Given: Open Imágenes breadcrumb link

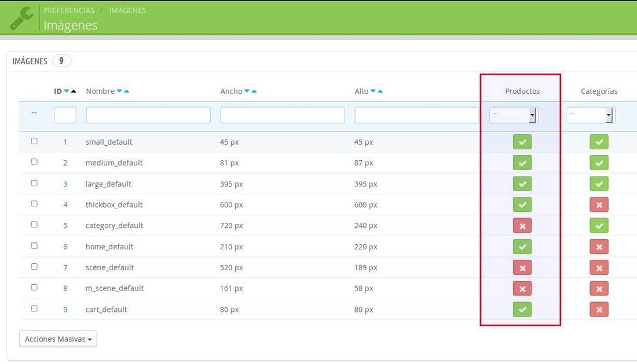Looking at the screenshot, I should click(127, 10).
